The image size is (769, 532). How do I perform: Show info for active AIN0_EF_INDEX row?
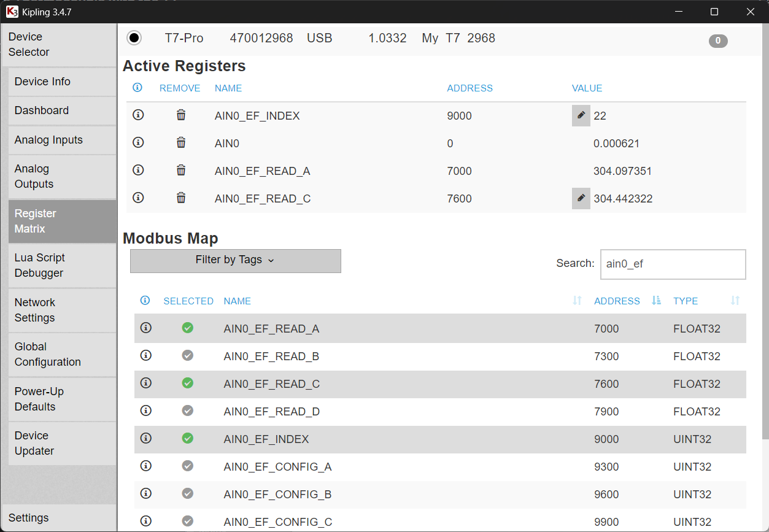click(138, 115)
